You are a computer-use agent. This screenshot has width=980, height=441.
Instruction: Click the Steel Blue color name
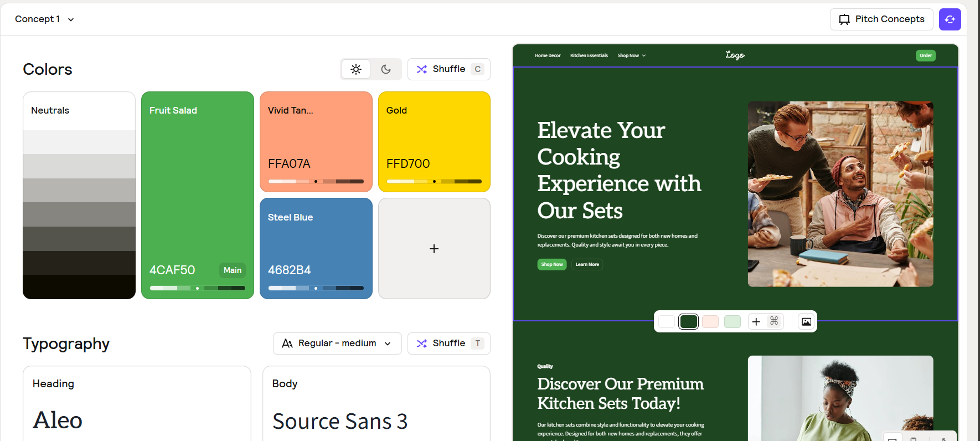[x=291, y=218]
